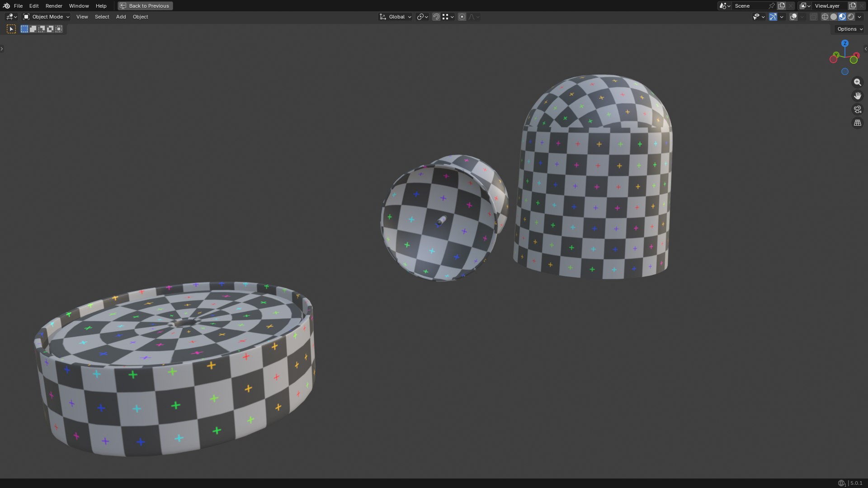Open the view layer browse dropdown
This screenshot has height=488, width=868.
click(x=805, y=6)
